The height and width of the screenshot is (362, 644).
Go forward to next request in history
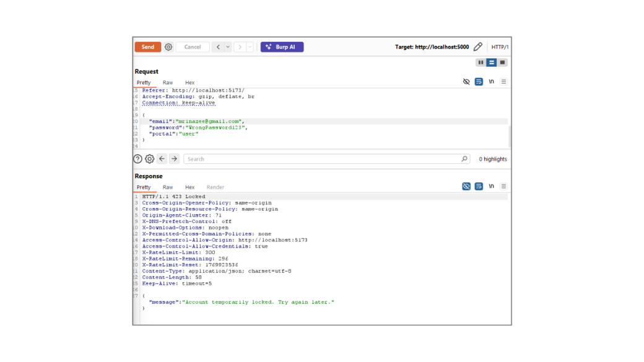[240, 47]
